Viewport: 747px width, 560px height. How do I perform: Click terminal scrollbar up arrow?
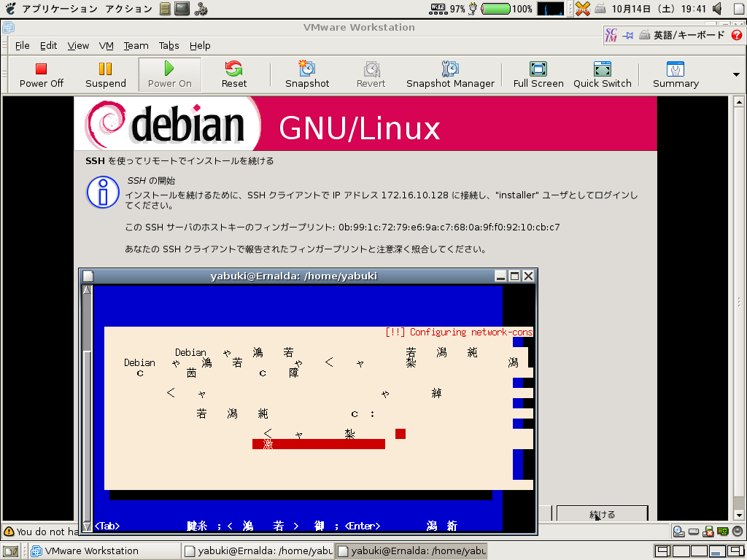(87, 289)
